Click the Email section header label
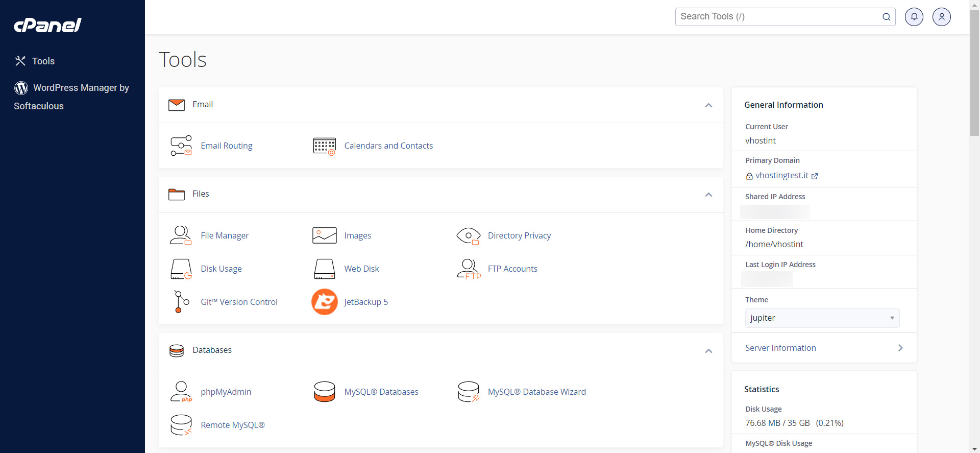Viewport: 980px width, 453px height. coord(203,104)
